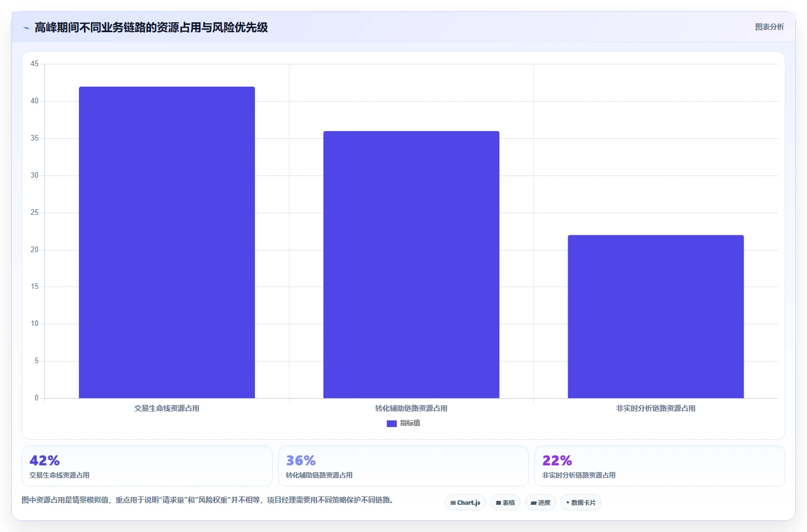Click the 图表分析 label in the header
The image size is (807, 532).
coord(769,27)
